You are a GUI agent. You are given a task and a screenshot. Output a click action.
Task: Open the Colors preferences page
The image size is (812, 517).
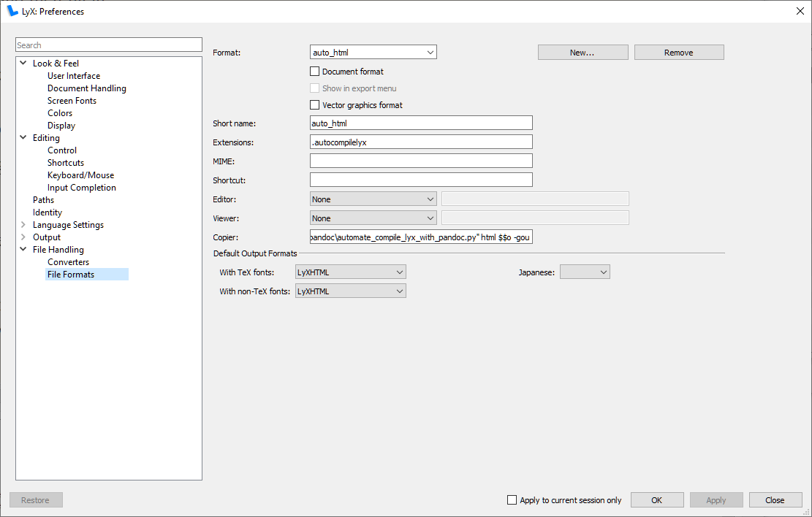[x=59, y=112]
